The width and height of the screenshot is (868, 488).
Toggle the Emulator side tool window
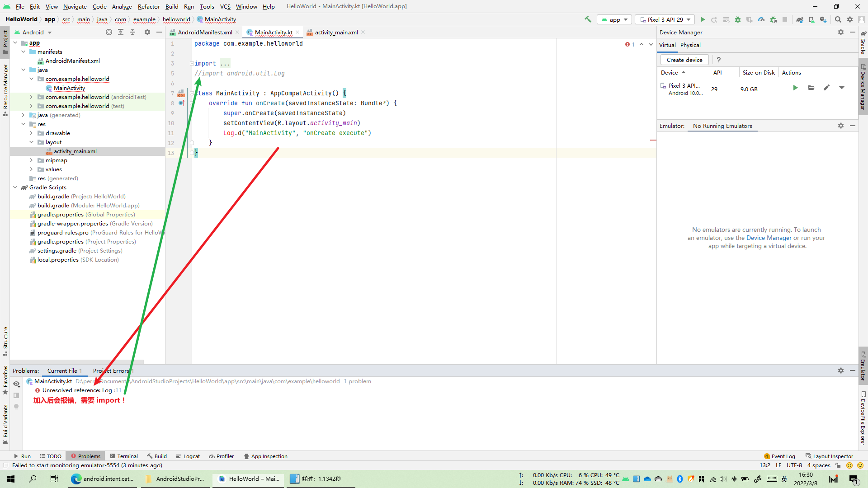click(863, 366)
